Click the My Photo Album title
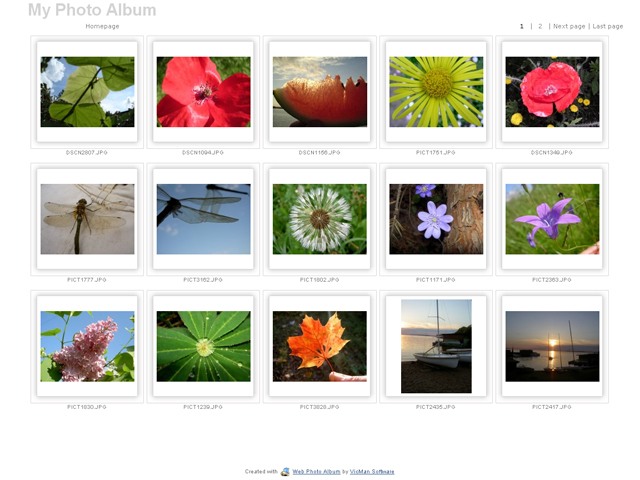Image resolution: width=640 pixels, height=480 pixels. [92, 10]
